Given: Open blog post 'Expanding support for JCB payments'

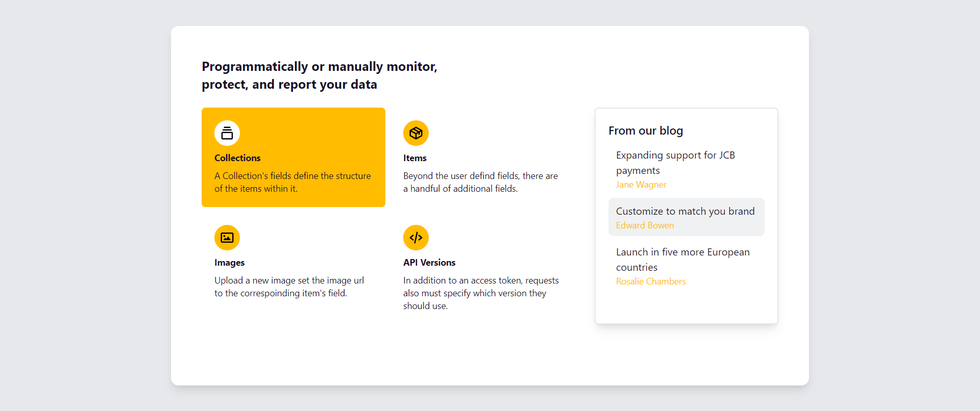Looking at the screenshot, I should pyautogui.click(x=675, y=163).
